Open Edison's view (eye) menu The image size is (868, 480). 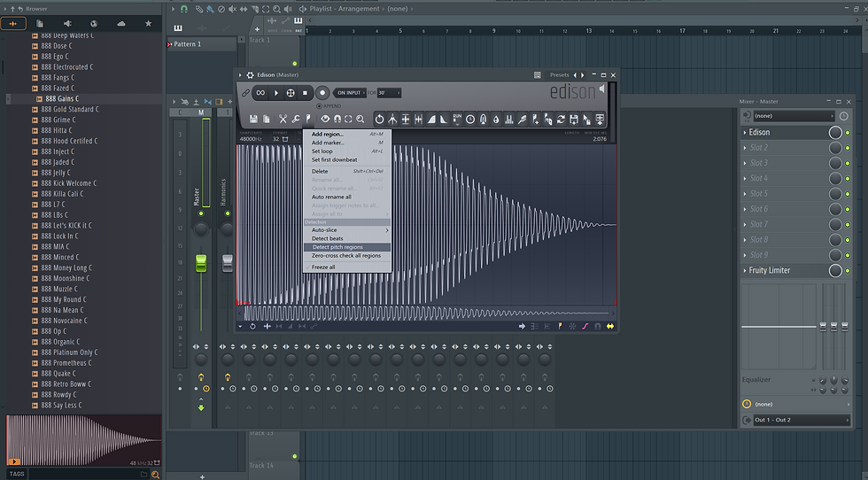325,119
